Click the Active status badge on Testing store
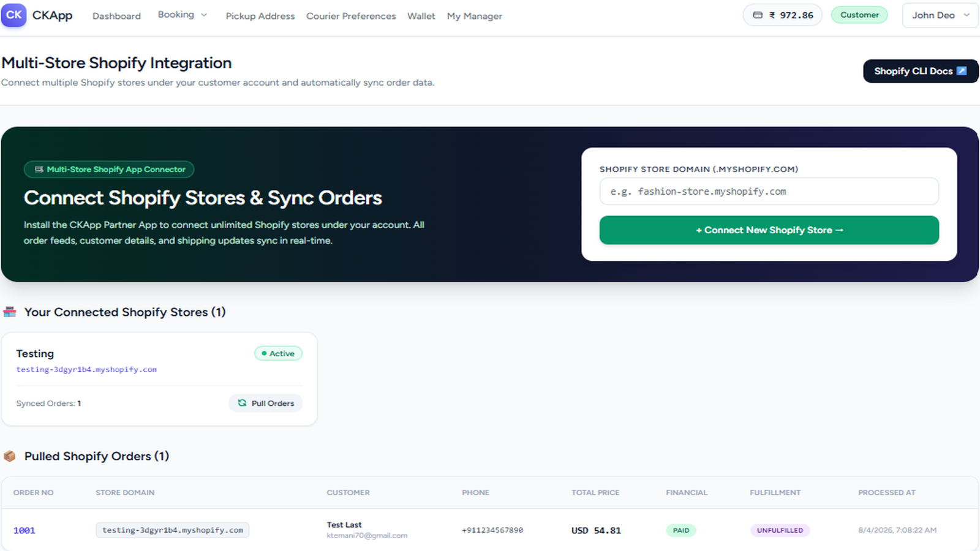 [278, 353]
